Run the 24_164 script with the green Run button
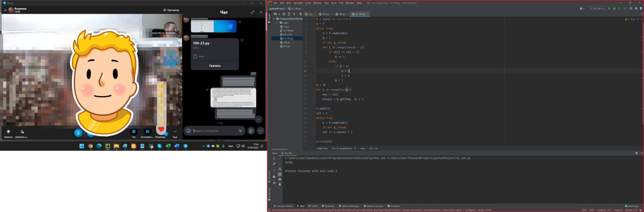 [x=609, y=9]
